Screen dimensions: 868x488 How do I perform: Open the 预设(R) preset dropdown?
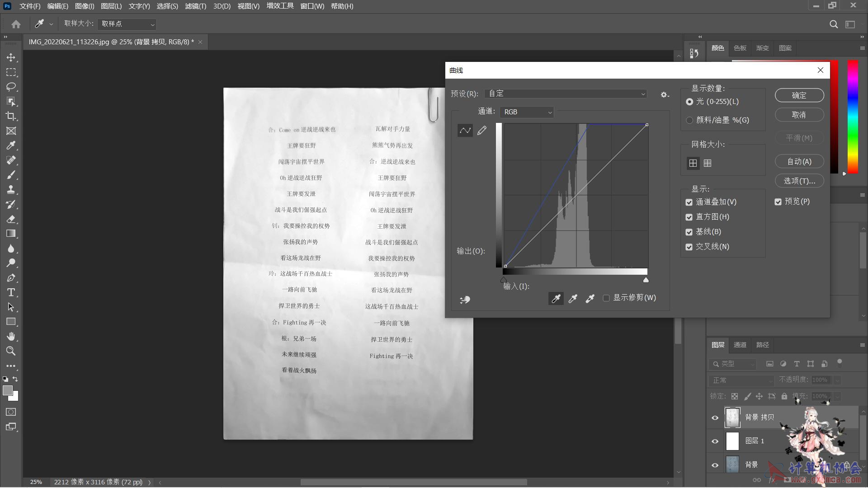point(565,94)
